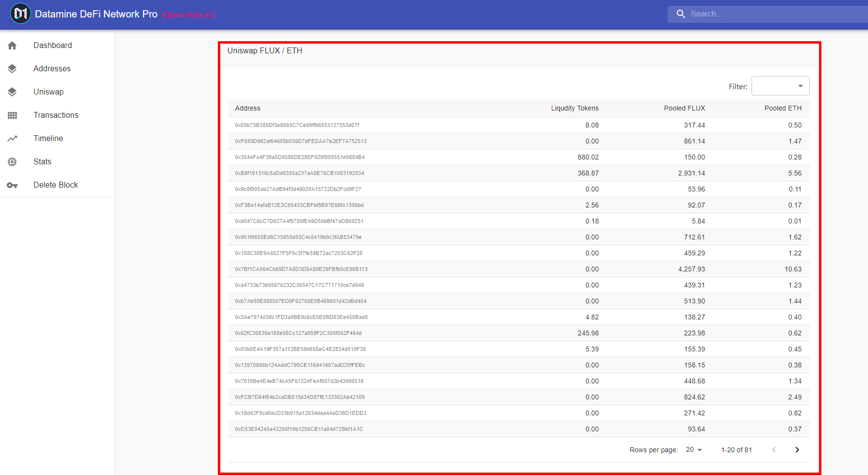Click the Uniswap layers icon
This screenshot has width=868, height=475.
[12, 92]
